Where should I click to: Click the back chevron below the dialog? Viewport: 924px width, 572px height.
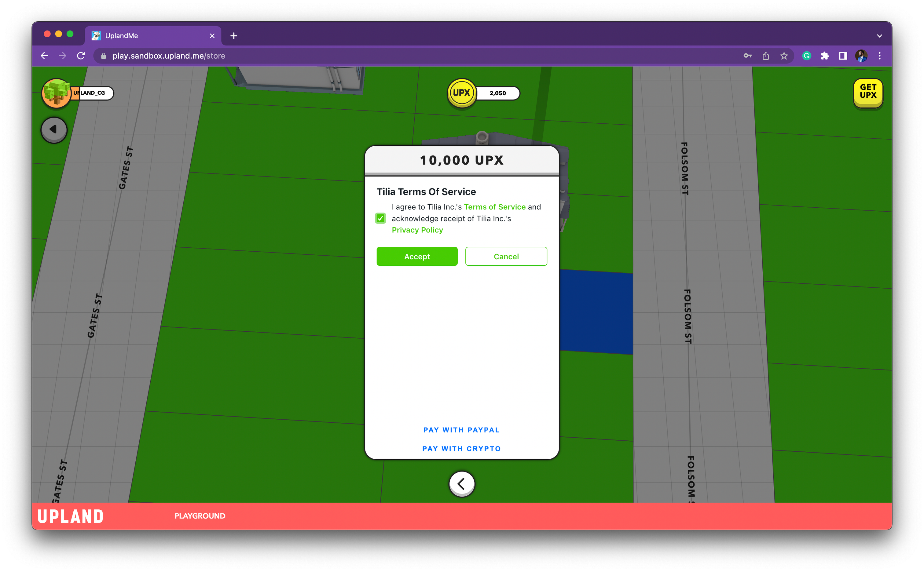(461, 483)
